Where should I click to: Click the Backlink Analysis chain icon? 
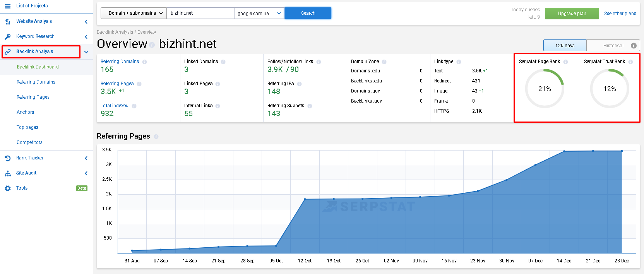[8, 51]
